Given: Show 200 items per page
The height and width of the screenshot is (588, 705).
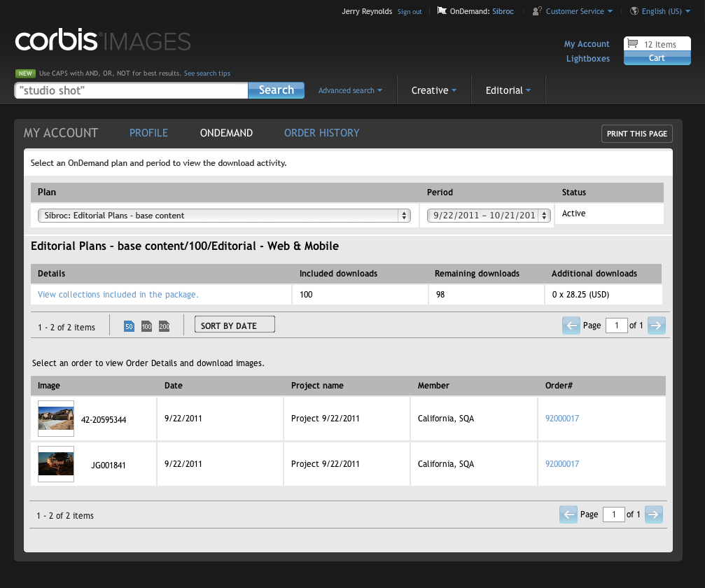Looking at the screenshot, I should pyautogui.click(x=164, y=326).
